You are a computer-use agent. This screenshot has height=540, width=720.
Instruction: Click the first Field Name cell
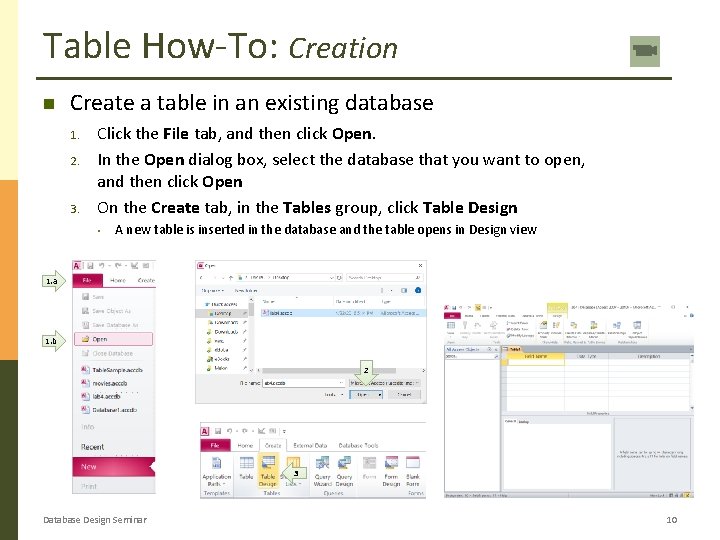coord(535,362)
